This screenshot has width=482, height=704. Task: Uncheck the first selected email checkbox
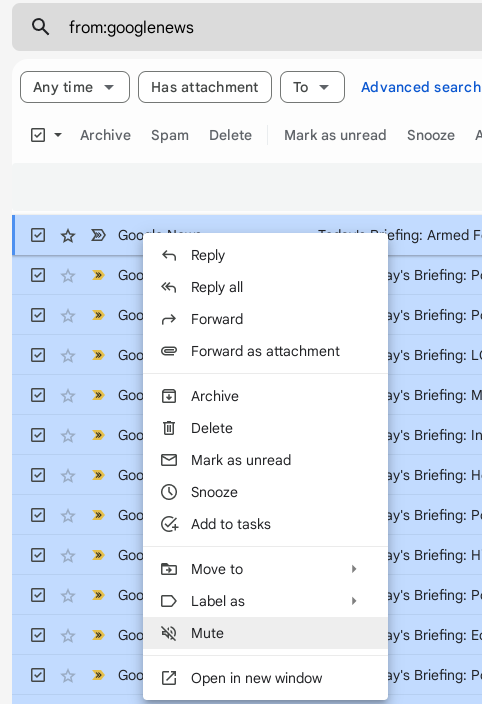[38, 235]
